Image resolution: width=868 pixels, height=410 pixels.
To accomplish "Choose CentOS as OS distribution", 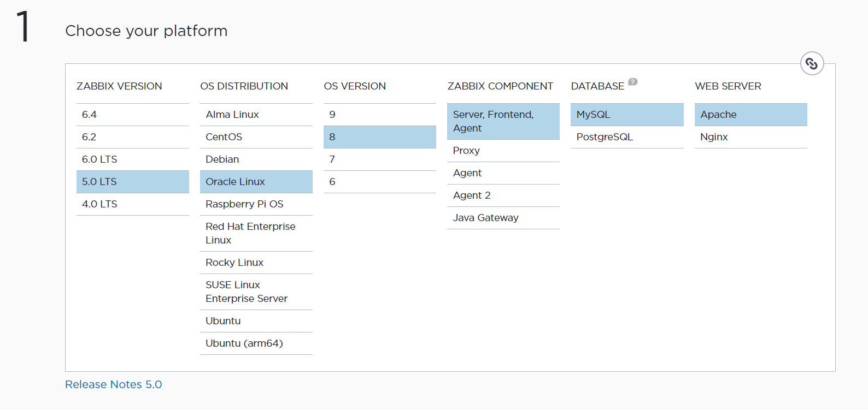I will tap(256, 137).
